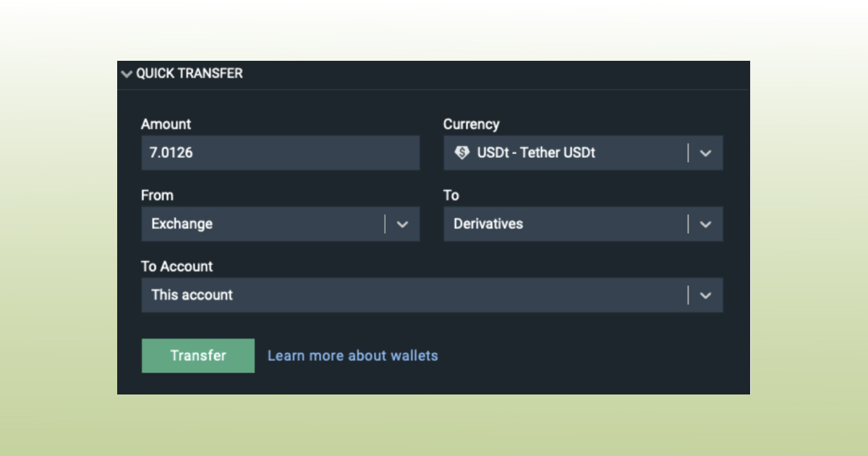This screenshot has height=456, width=868.
Task: Click the To Account chevron arrow
Action: [705, 295]
